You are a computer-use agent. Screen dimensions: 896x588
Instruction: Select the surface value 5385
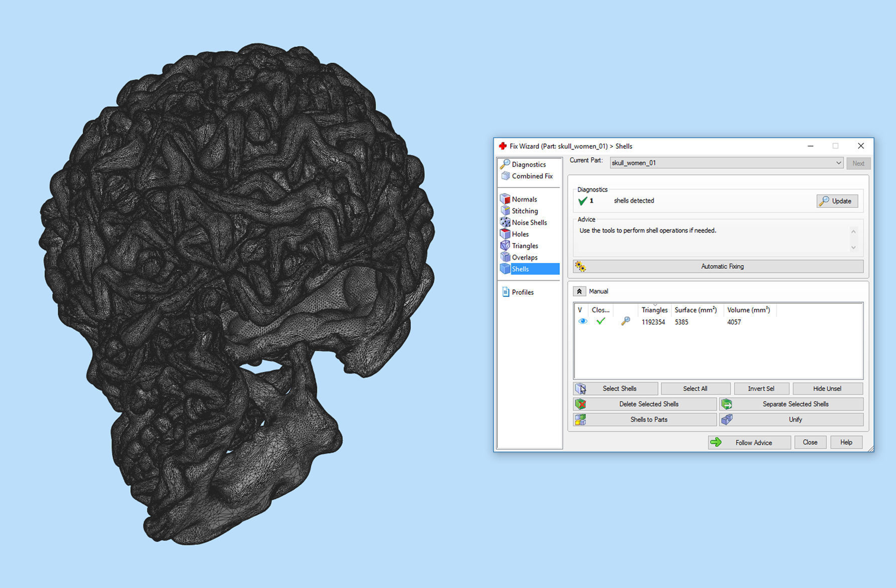point(681,322)
